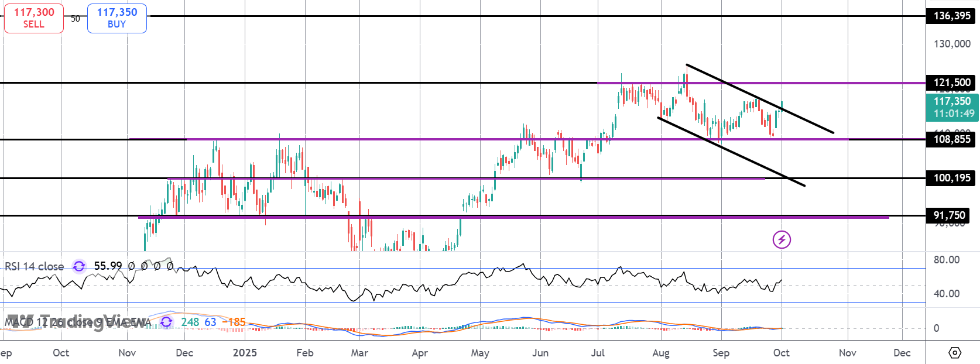Select the 108,855 support price label

click(951, 139)
